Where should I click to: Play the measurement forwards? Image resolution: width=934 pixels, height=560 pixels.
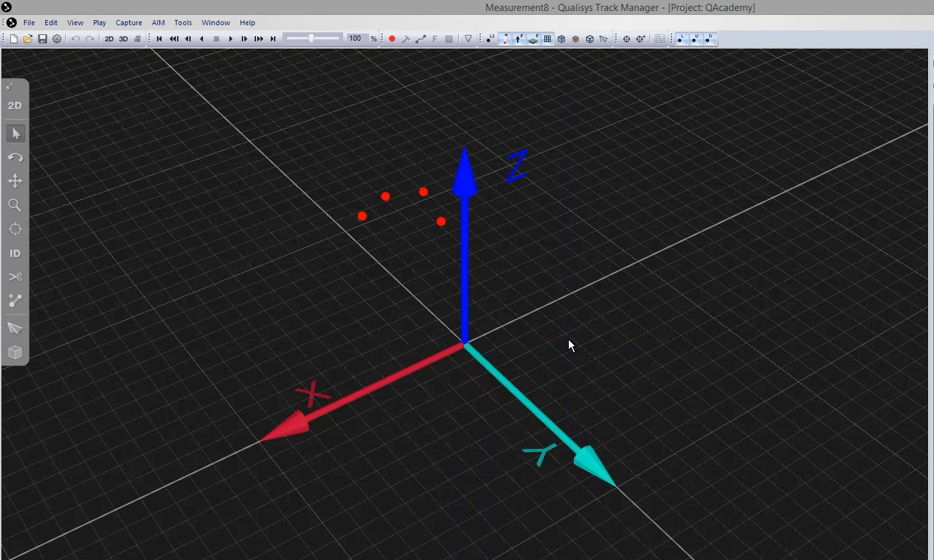tap(231, 39)
